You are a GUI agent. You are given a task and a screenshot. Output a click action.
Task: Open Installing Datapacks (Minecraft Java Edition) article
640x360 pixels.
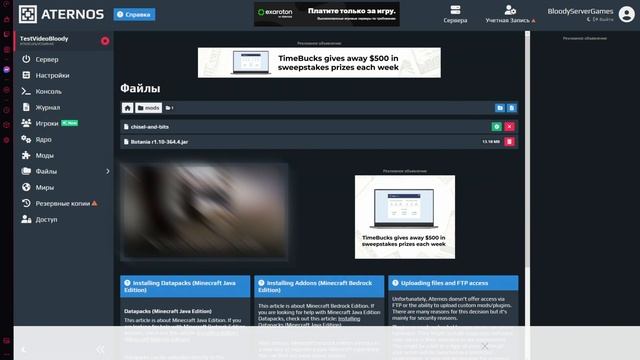[185, 286]
